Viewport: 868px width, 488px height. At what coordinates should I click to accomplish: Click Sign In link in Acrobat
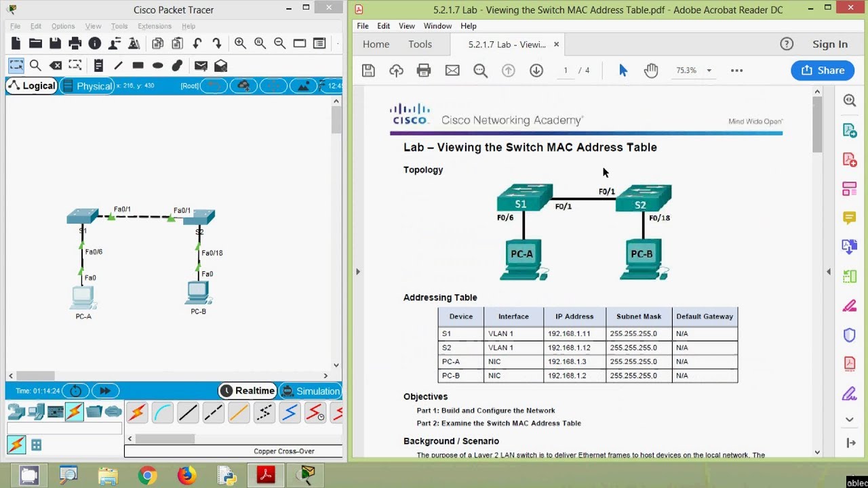pyautogui.click(x=830, y=44)
